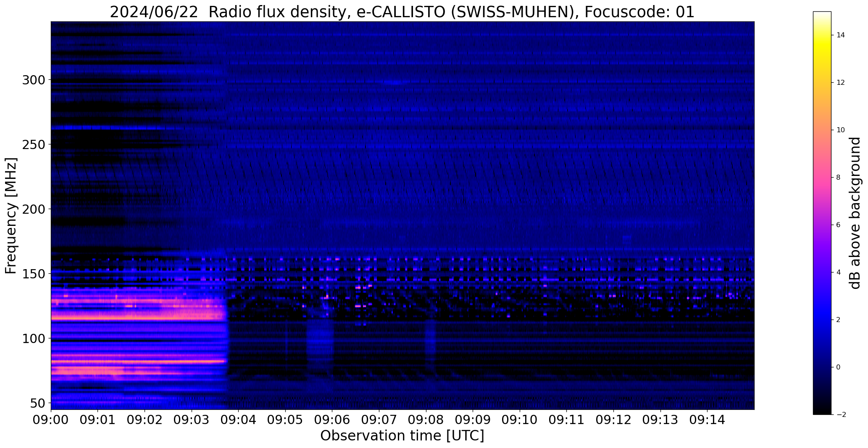Click the colorbar tick value 8

pyautogui.click(x=839, y=178)
